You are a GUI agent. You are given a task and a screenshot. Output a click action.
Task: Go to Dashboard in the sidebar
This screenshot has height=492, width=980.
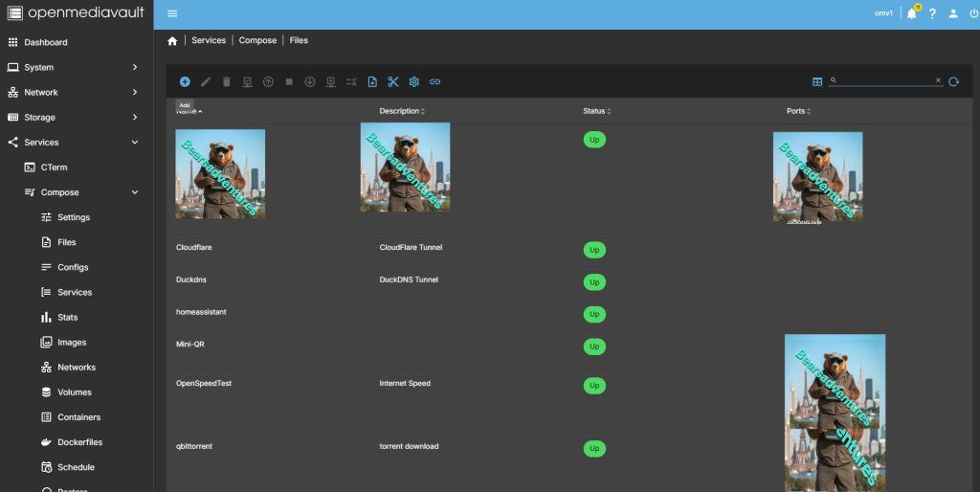coord(45,43)
